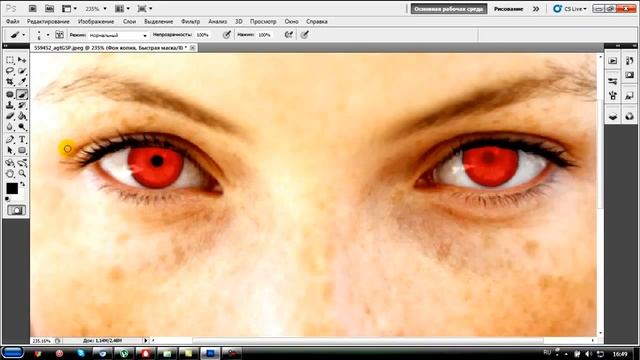The height and width of the screenshot is (360, 640).
Task: Launch Bridge from the application bar
Action: 33,9
